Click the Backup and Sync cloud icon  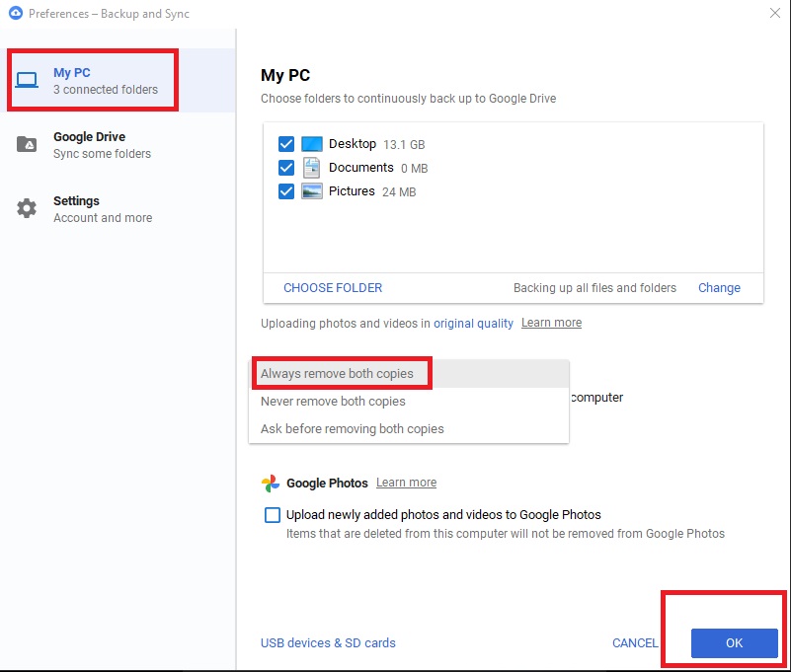point(14,14)
